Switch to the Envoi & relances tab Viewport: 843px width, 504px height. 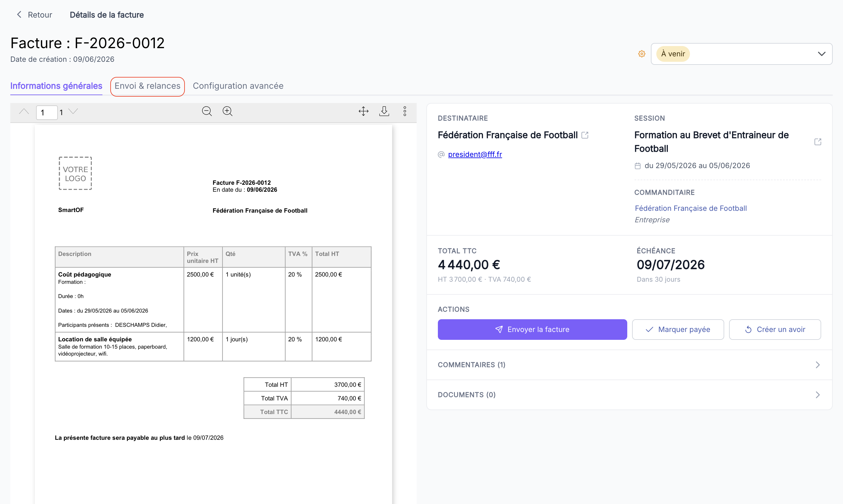pos(148,86)
